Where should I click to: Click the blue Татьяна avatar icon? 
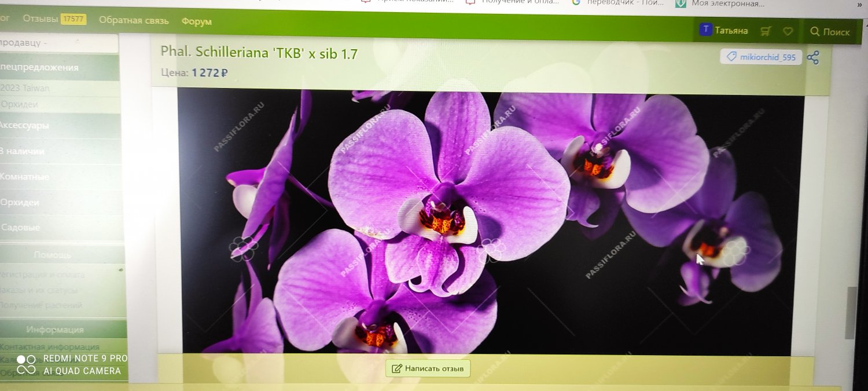point(705,30)
